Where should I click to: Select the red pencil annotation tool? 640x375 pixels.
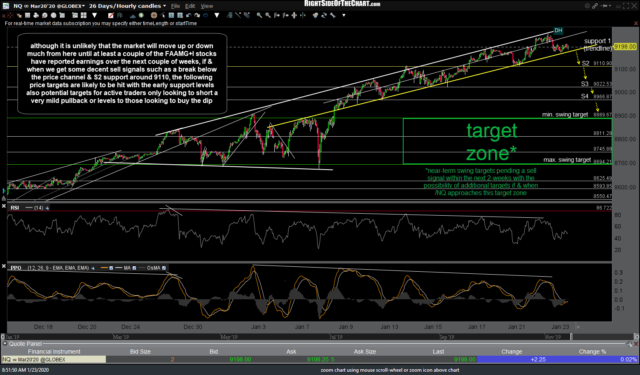[111, 16]
